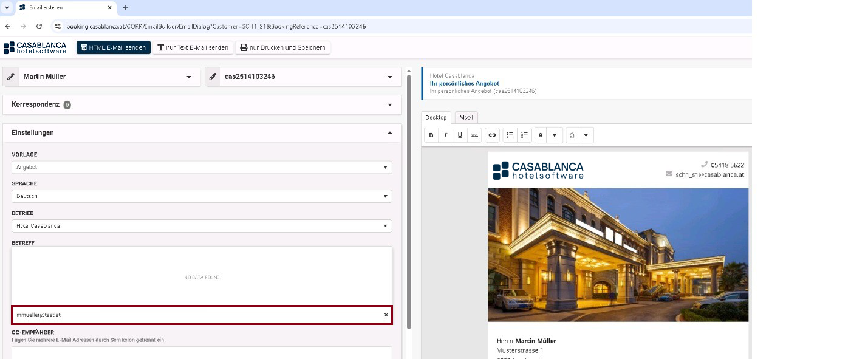Viewport: 868px width, 359px height.
Task: Click the CC-Empfänger input field
Action: pyautogui.click(x=202, y=352)
